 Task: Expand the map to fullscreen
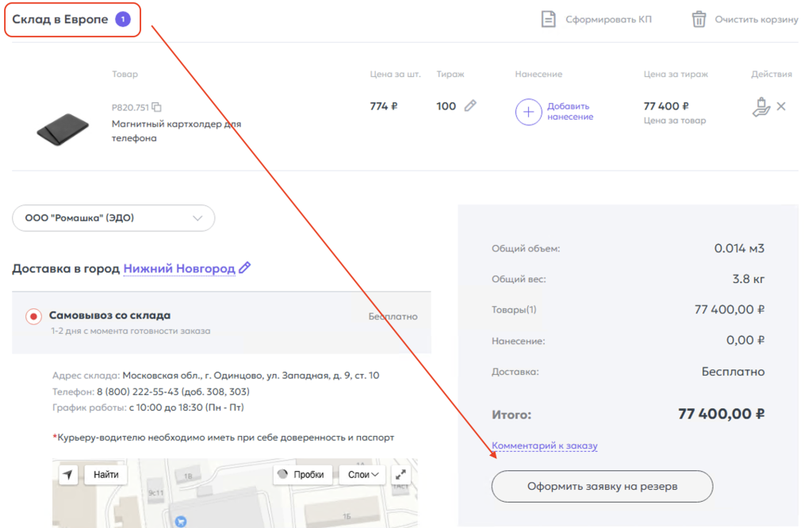(401, 474)
